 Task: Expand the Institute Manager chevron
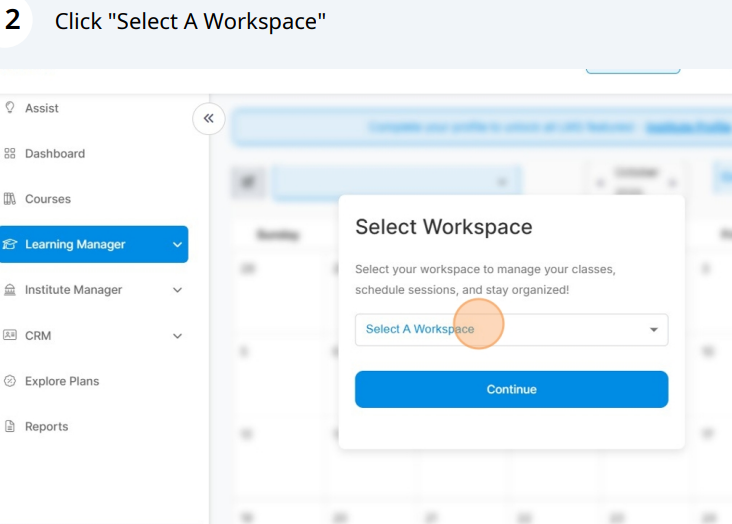(178, 290)
